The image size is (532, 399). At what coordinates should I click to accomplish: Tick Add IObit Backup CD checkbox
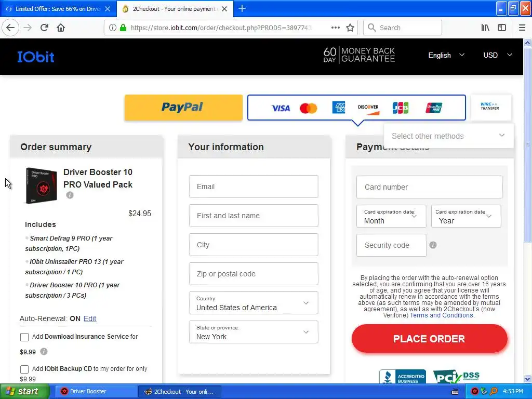24,369
